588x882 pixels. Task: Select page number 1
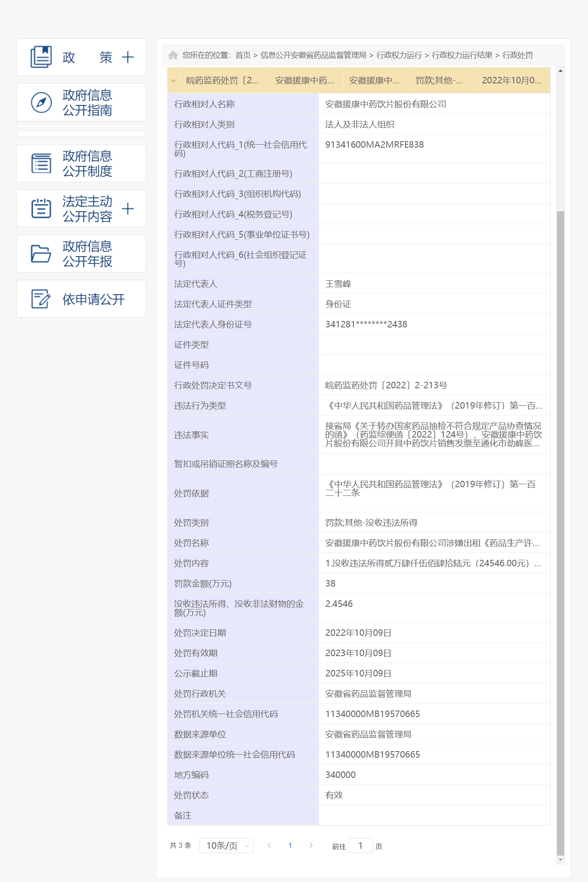[x=290, y=846]
